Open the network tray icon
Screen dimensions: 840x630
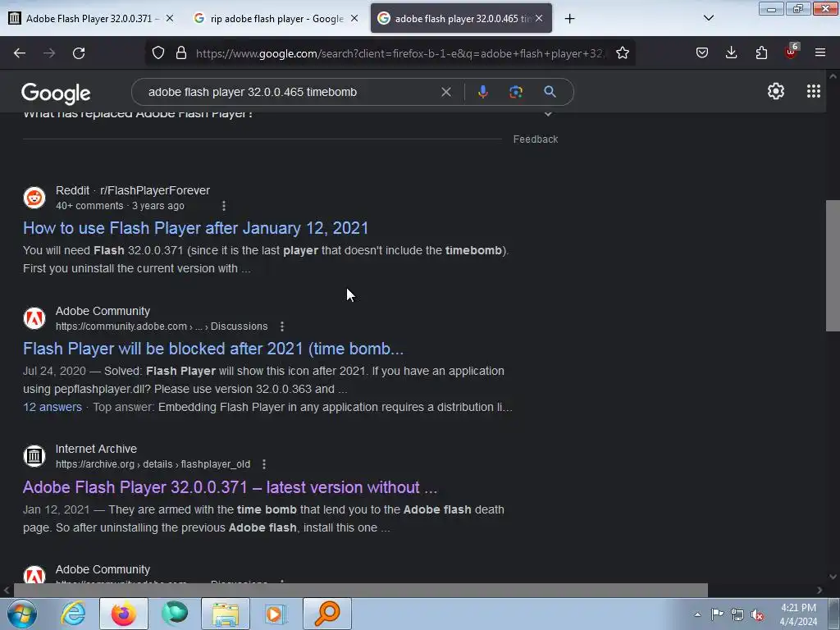(x=737, y=614)
